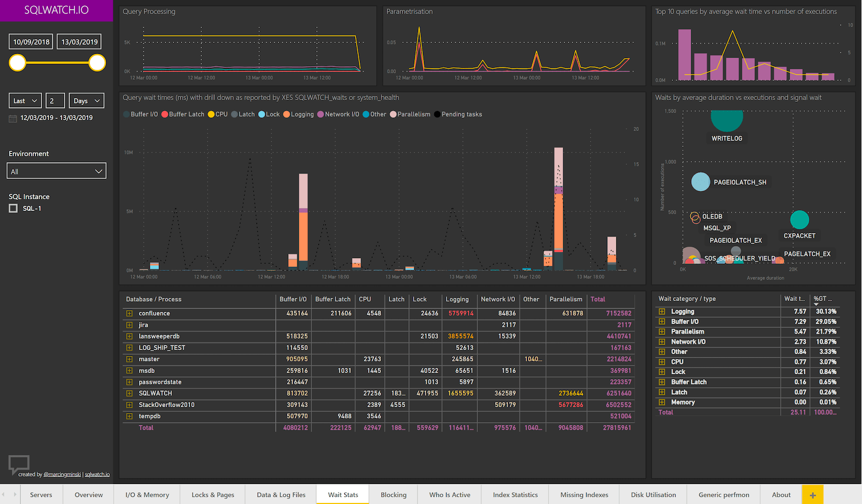This screenshot has height=504, width=862.
Task: Tick the SQL-1 instance checkbox
Action: tap(13, 208)
